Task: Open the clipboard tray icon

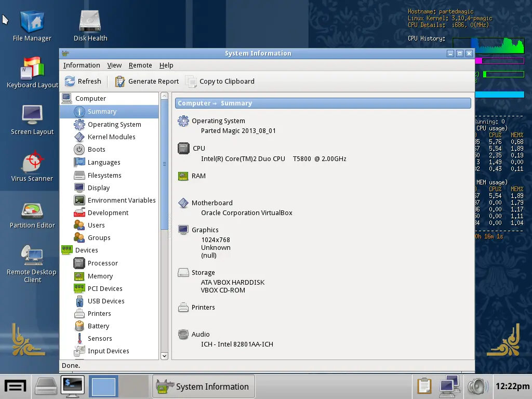Action: coord(424,387)
